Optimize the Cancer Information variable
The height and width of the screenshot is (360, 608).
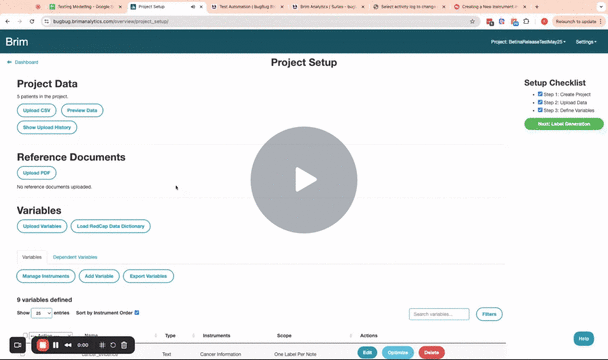398,353
